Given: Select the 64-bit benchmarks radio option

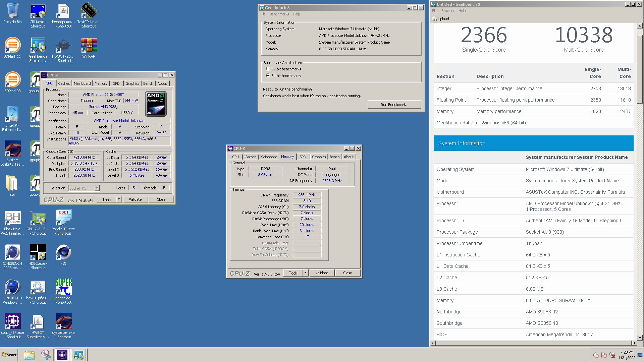Looking at the screenshot, I should tap(268, 76).
